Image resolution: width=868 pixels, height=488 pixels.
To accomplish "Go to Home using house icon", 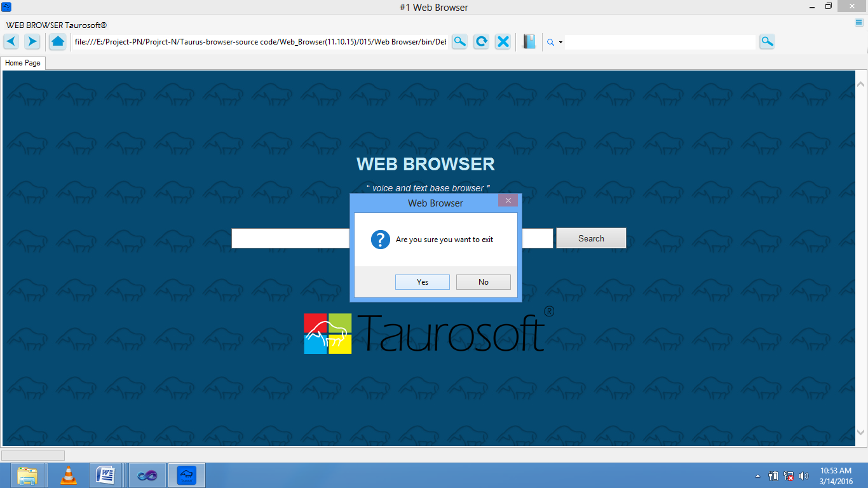I will click(x=58, y=42).
